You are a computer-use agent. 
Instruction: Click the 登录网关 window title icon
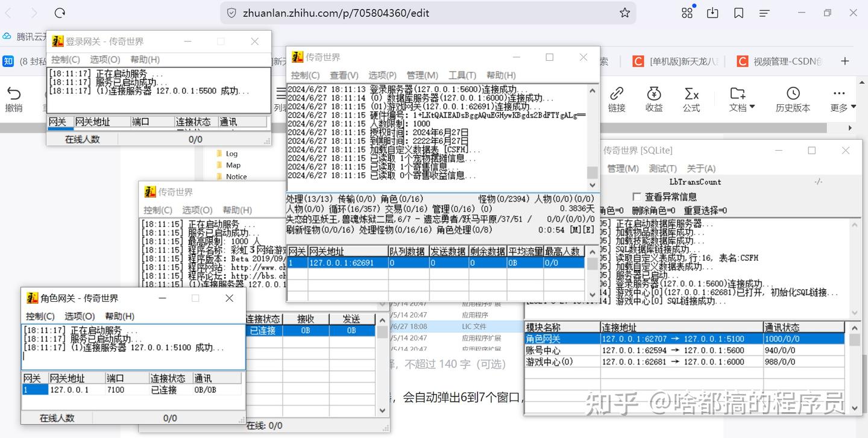57,41
